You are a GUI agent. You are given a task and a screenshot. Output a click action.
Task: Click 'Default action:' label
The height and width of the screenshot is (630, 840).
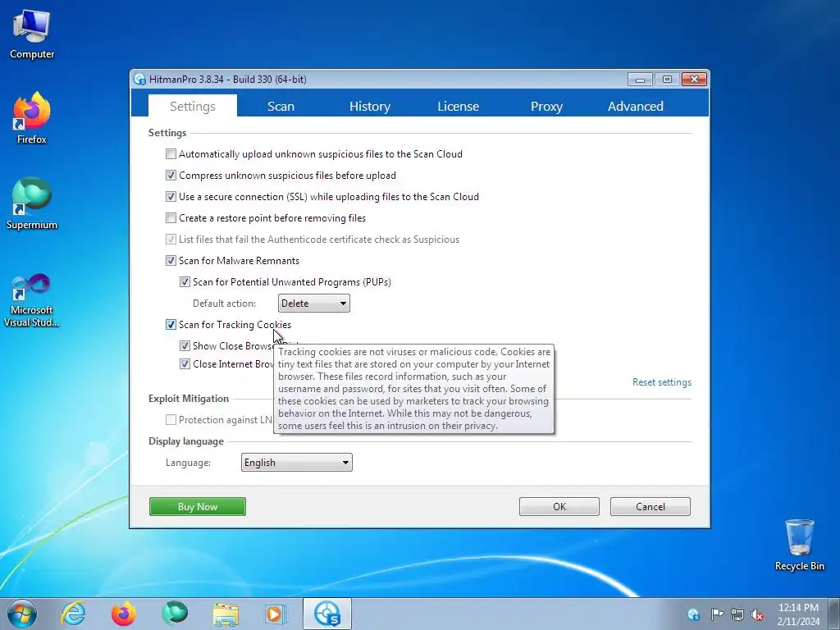[224, 304]
